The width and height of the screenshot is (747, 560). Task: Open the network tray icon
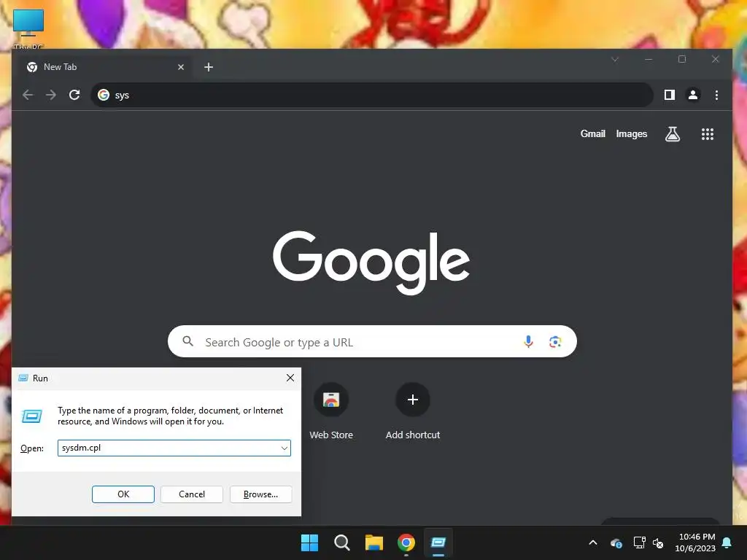click(639, 542)
